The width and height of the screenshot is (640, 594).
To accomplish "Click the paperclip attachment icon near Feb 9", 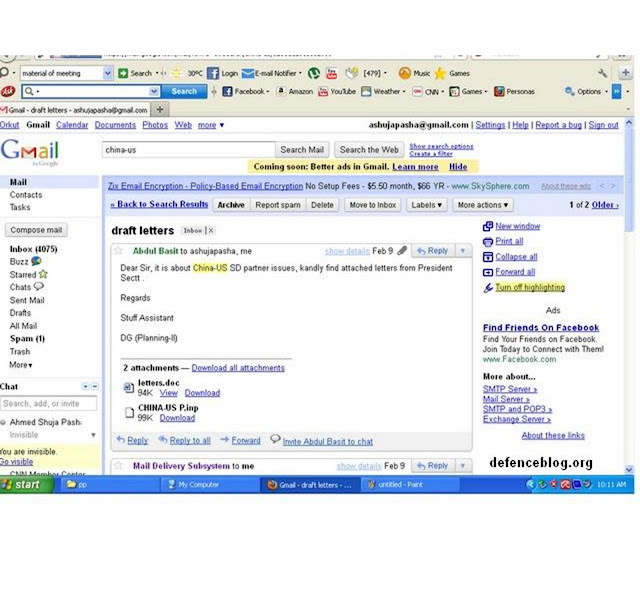I will tap(402, 251).
